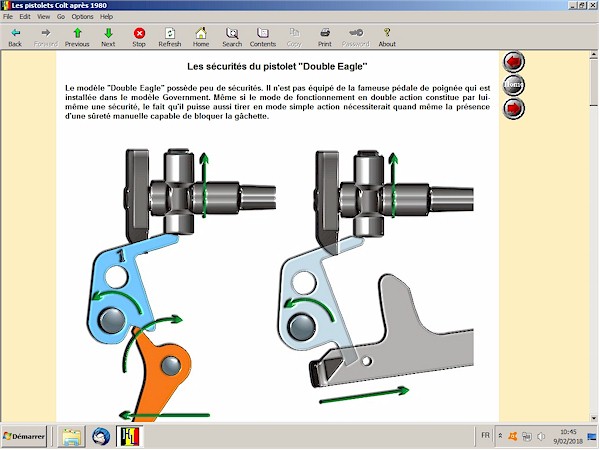Go to the Previous topic
This screenshot has width=600, height=450.
point(77,37)
